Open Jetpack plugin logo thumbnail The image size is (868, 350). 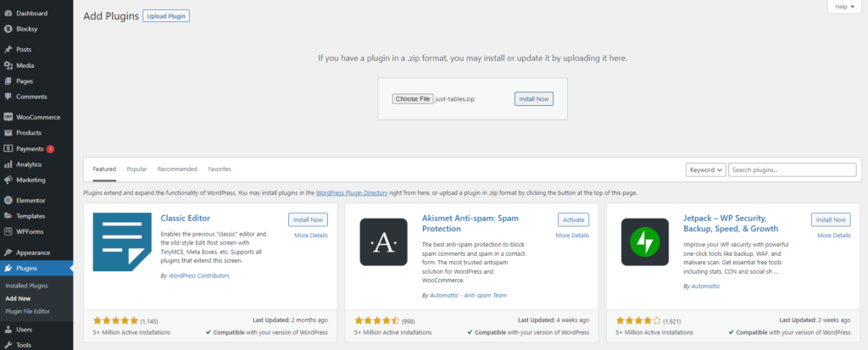[x=645, y=242]
